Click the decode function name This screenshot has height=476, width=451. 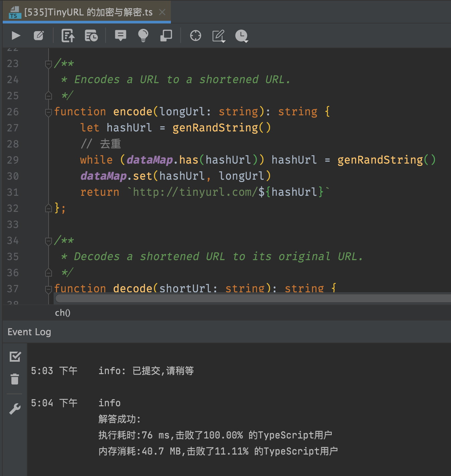pos(133,288)
